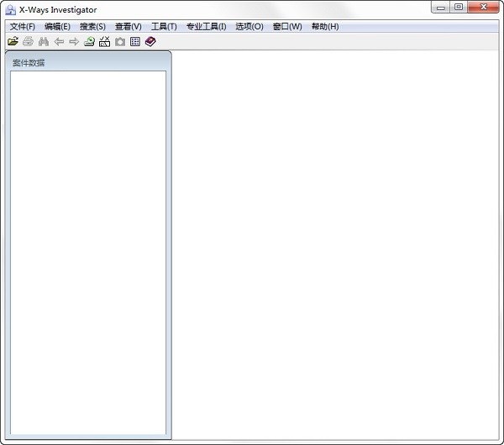Click the back arrow toolbar icon
This screenshot has width=504, height=445.
pyautogui.click(x=59, y=41)
